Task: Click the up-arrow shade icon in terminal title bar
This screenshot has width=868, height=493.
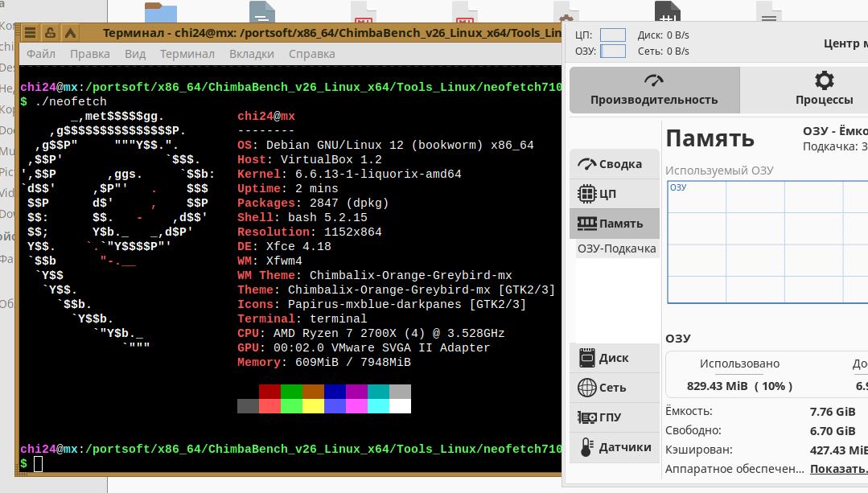Action: (70, 33)
